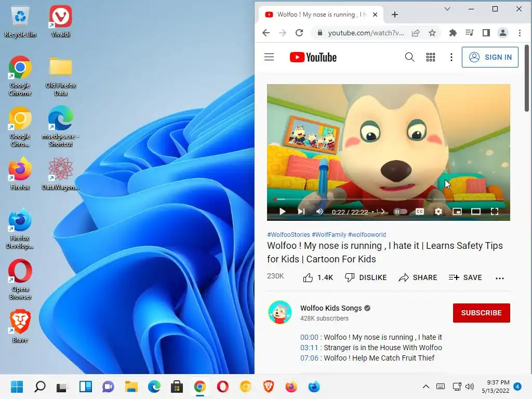Screen dimensions: 532x399
Task: Click the DISLIKE button
Action: pyautogui.click(x=365, y=277)
